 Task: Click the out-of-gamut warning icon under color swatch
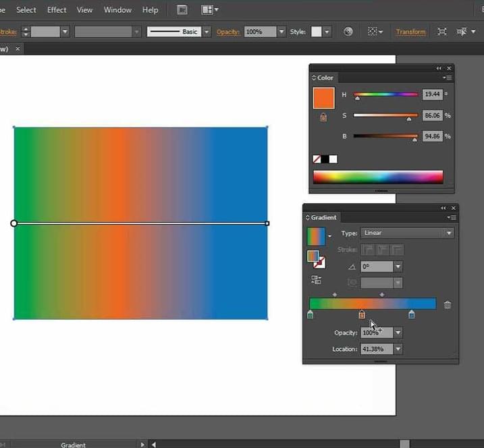pyautogui.click(x=323, y=117)
